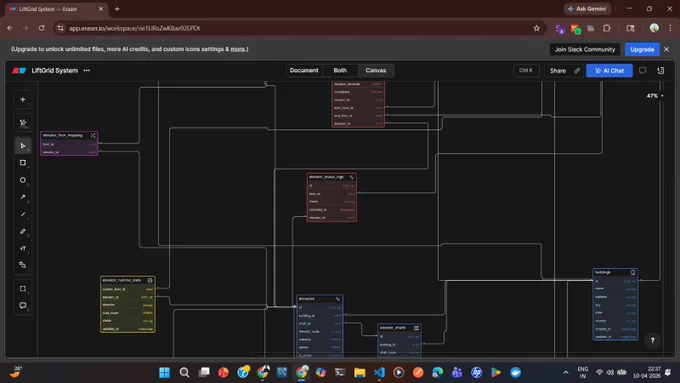Open the Chrome extensions puzzle icon
This screenshot has width=680, height=383.
point(607,28)
